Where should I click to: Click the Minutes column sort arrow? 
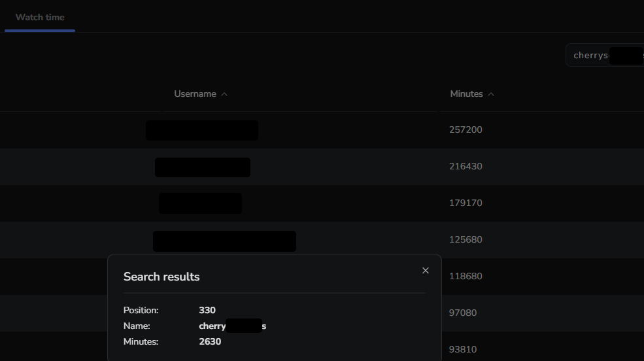click(x=491, y=94)
